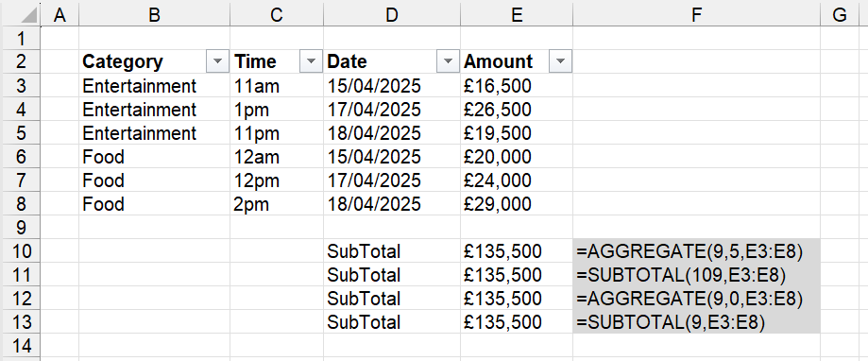
Task: Click the SUBTOTAL(109,E3:E8) formula cell
Action: pos(696,275)
